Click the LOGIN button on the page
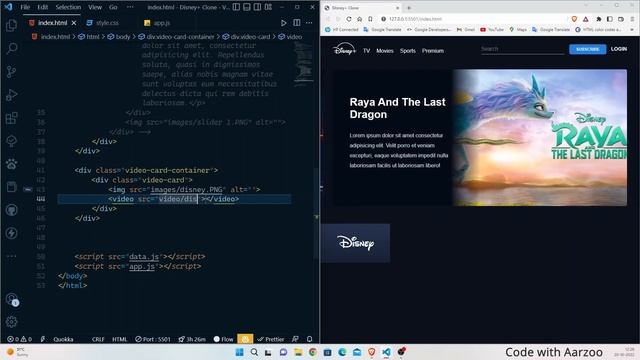The image size is (640, 360). pyautogui.click(x=619, y=49)
